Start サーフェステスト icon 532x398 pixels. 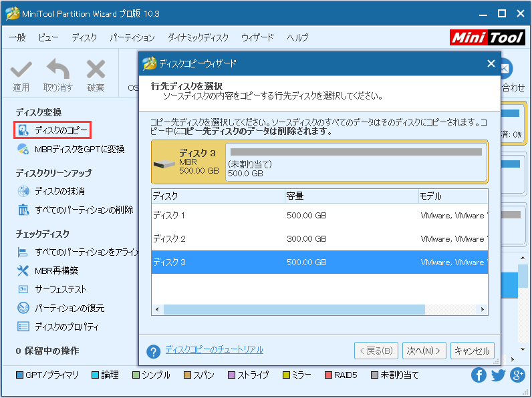tap(23, 289)
